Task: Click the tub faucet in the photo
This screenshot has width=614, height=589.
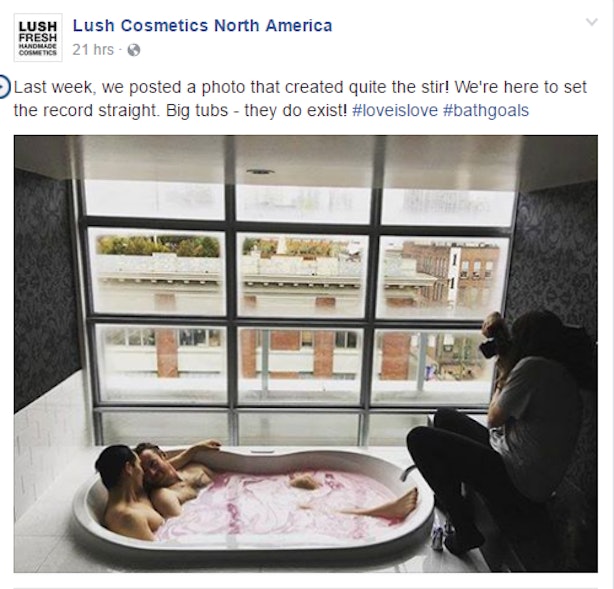Action: (x=407, y=472)
